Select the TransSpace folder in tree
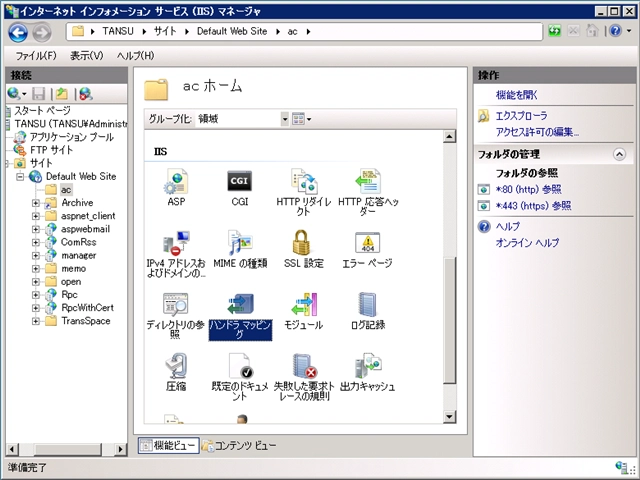 [x=86, y=321]
